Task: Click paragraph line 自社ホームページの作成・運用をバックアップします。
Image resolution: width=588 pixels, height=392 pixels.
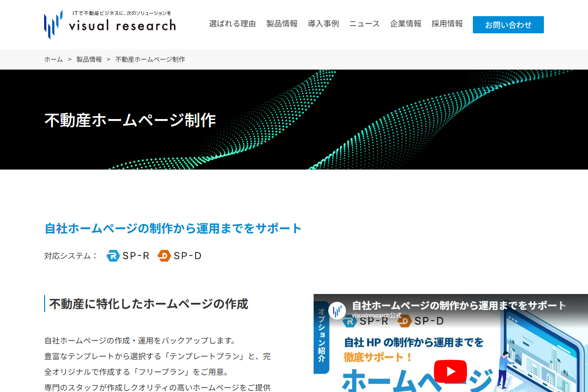Action: pos(140,341)
